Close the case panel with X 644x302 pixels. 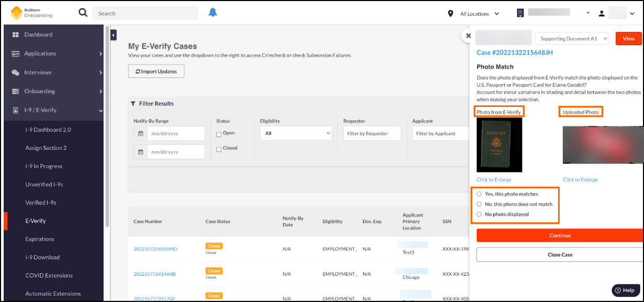tap(468, 36)
